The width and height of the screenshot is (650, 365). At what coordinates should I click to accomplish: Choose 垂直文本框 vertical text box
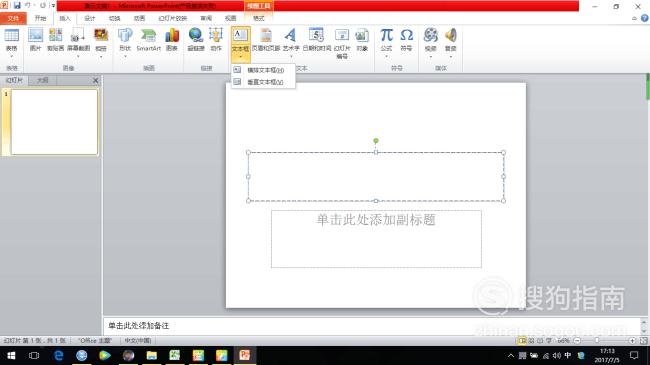[264, 82]
